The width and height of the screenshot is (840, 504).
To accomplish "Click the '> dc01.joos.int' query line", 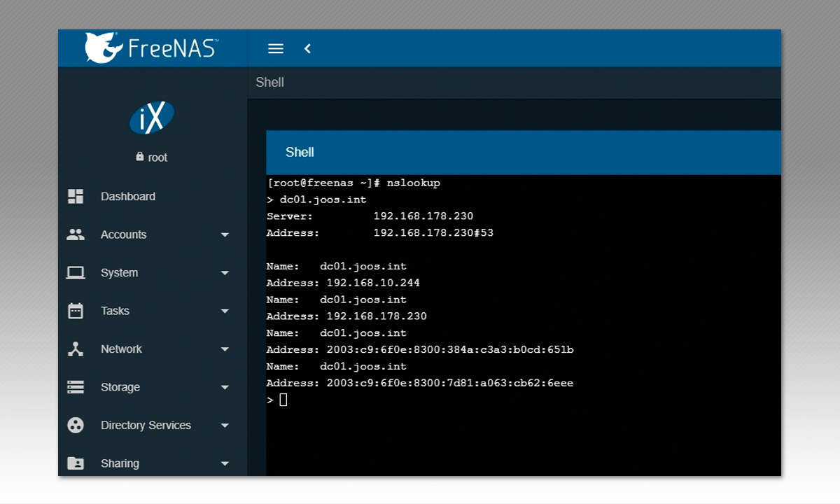I will (316, 199).
